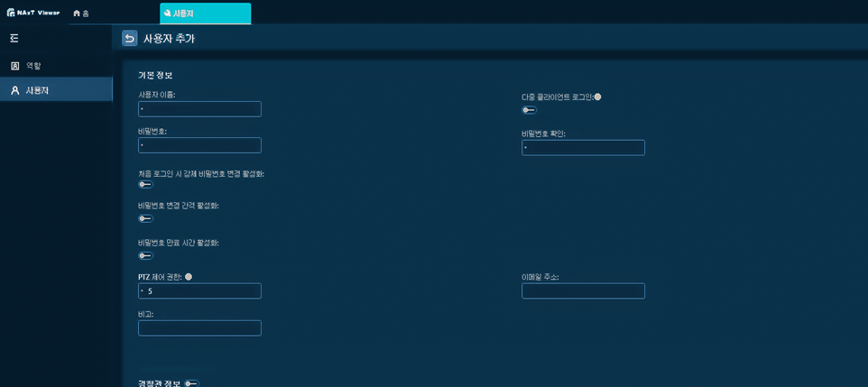Click the NAxT Viewer logo
Viewport: 868px width, 387px height.
click(33, 13)
